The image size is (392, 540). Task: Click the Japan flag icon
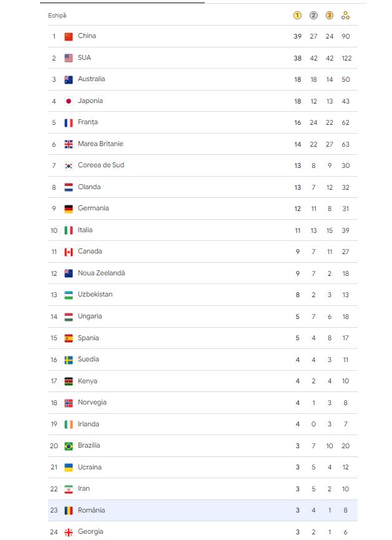click(x=69, y=101)
